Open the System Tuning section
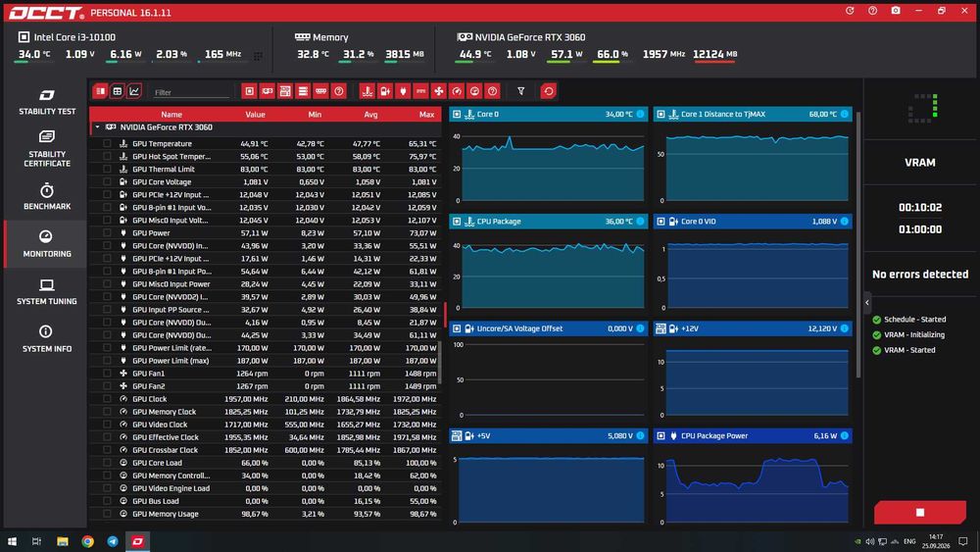This screenshot has height=552, width=980. click(47, 291)
